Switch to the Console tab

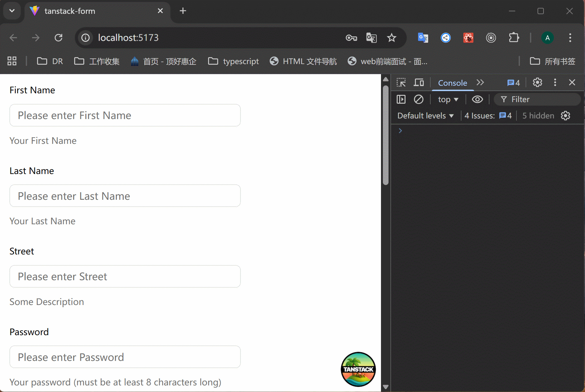tap(452, 83)
